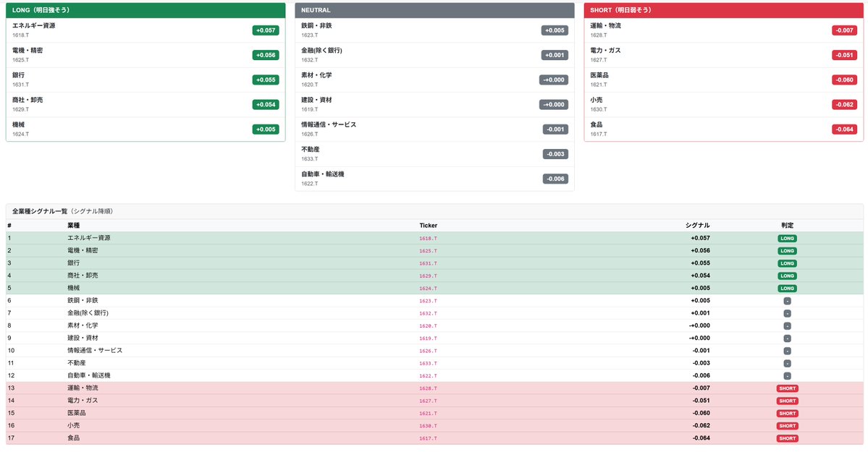Click the 1618.T ticker in the table

coord(428,239)
